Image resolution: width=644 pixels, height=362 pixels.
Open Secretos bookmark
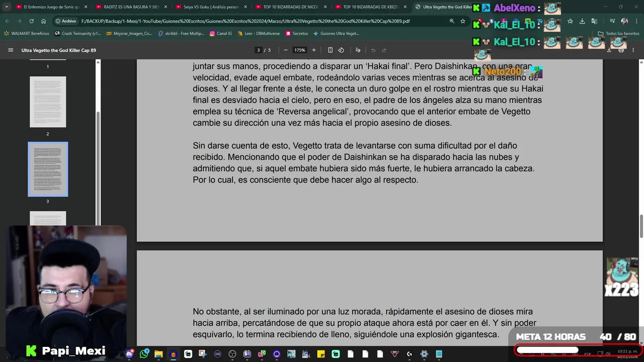(297, 34)
